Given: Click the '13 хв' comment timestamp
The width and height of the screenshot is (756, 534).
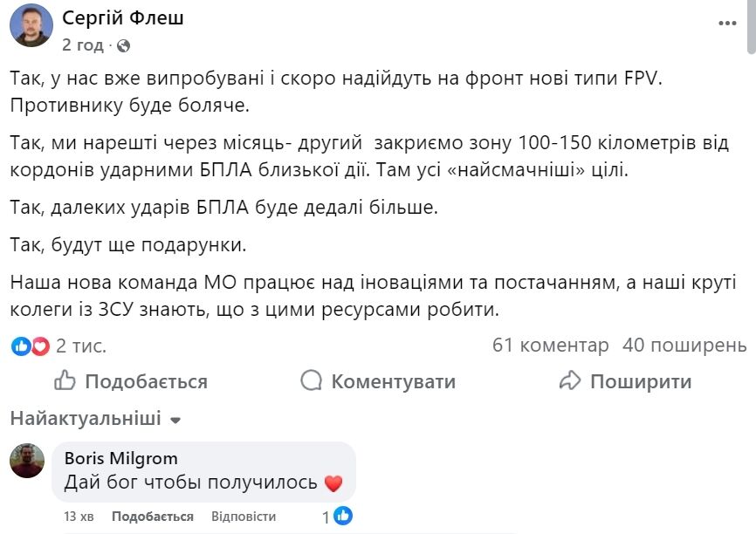Looking at the screenshot, I should (79, 517).
